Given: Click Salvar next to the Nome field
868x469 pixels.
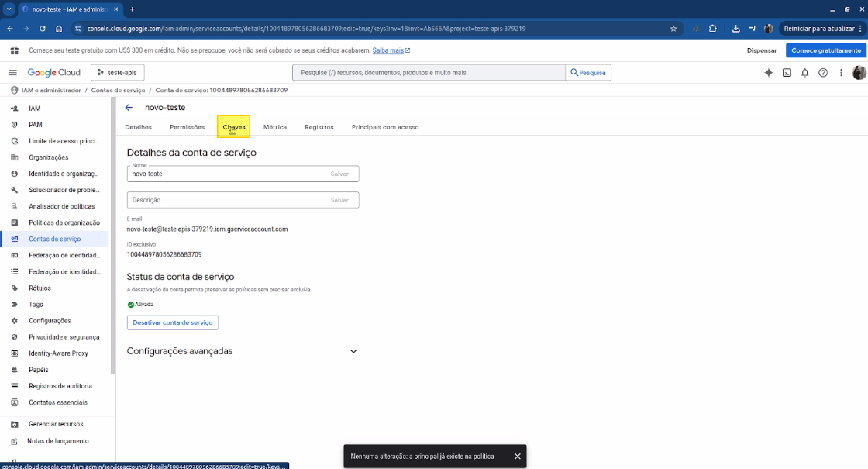Looking at the screenshot, I should 340,174.
